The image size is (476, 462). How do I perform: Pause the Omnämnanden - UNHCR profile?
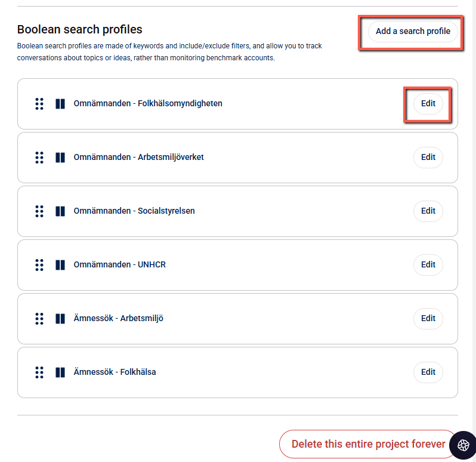(x=60, y=265)
